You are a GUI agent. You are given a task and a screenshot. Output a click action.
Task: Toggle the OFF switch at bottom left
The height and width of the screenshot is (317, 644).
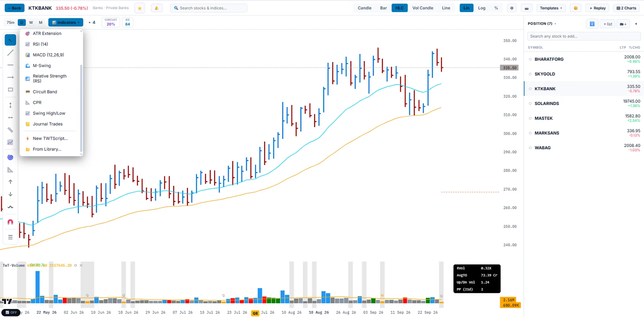[x=11, y=313]
